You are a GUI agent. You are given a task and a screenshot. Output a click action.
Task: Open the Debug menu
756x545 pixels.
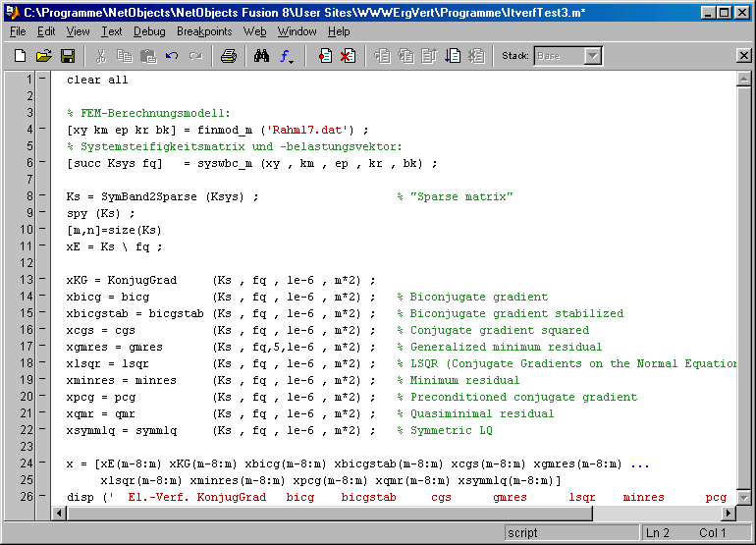coord(149,31)
